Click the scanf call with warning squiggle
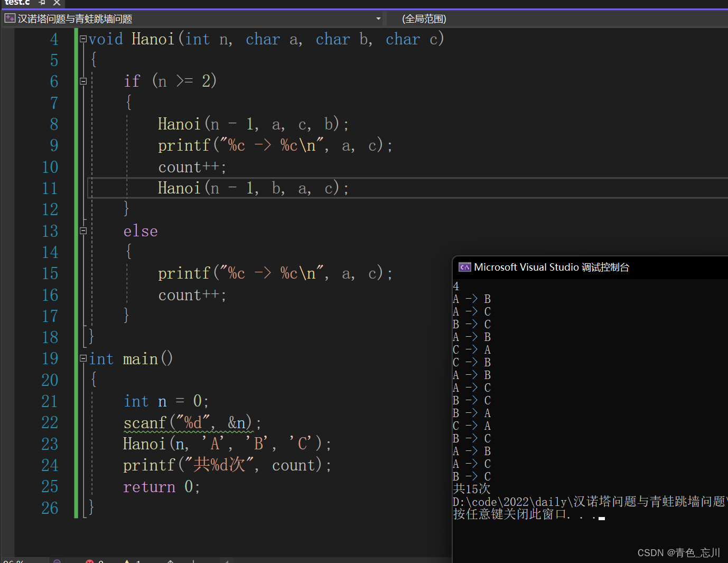Image resolution: width=728 pixels, height=563 pixels. (192, 423)
